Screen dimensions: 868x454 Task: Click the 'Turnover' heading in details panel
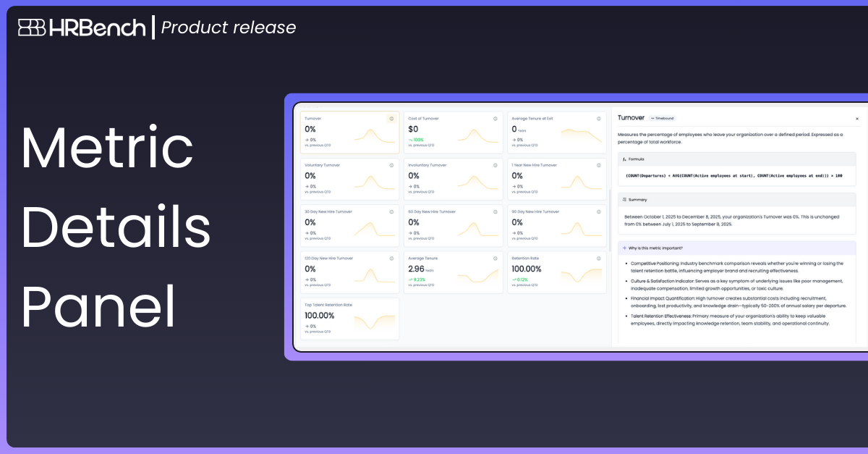tap(631, 117)
